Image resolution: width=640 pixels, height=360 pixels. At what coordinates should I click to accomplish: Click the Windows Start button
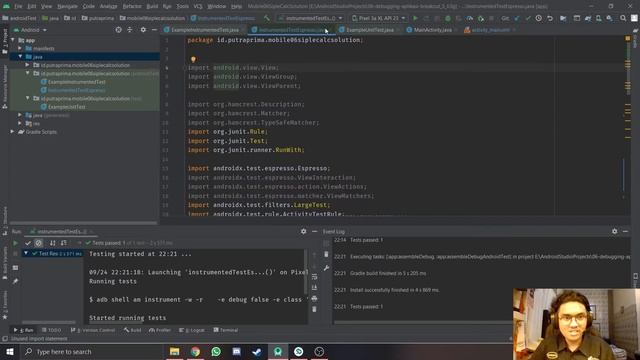tap(10, 351)
